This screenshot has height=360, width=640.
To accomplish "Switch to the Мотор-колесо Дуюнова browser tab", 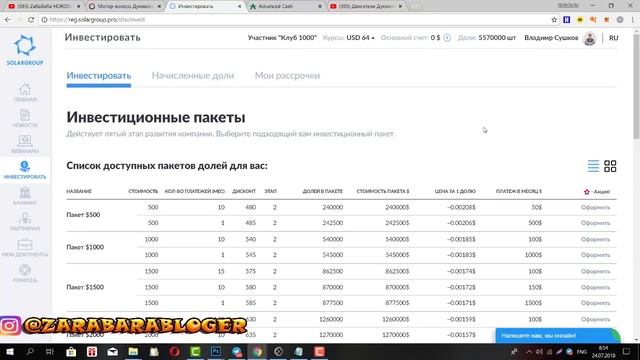I will 124,6.
